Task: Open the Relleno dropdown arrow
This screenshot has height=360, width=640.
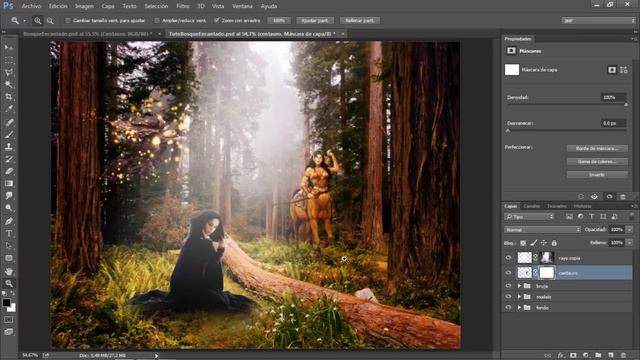Action: (x=629, y=243)
